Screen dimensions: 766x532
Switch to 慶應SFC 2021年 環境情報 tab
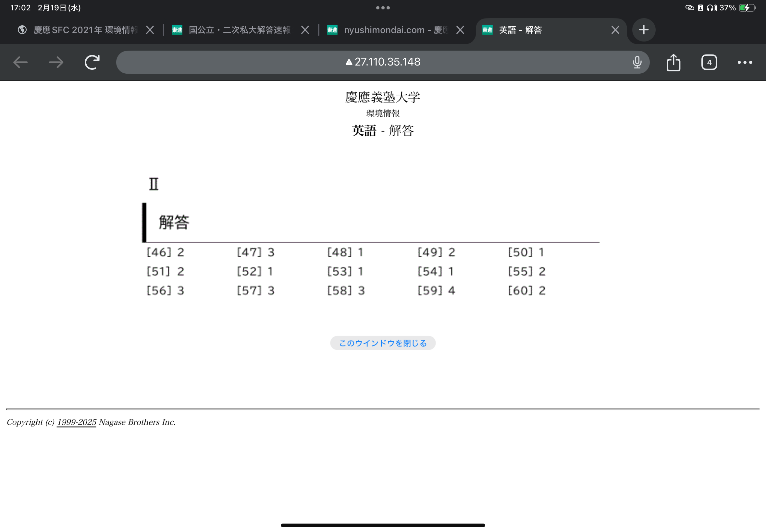[x=85, y=30]
